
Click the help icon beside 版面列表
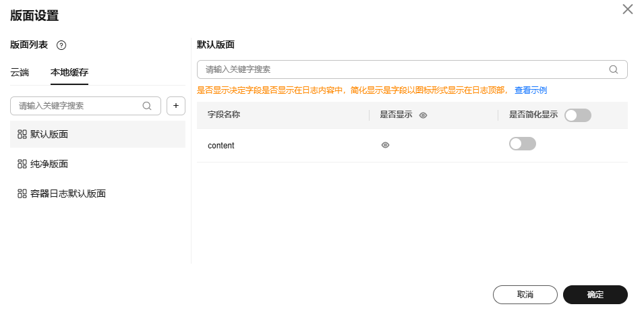(x=61, y=46)
